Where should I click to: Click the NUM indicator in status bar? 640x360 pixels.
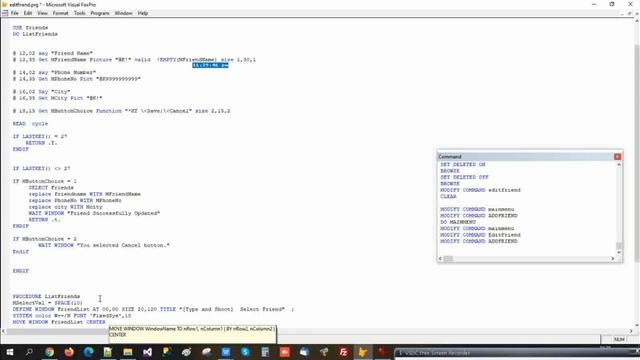(619, 340)
